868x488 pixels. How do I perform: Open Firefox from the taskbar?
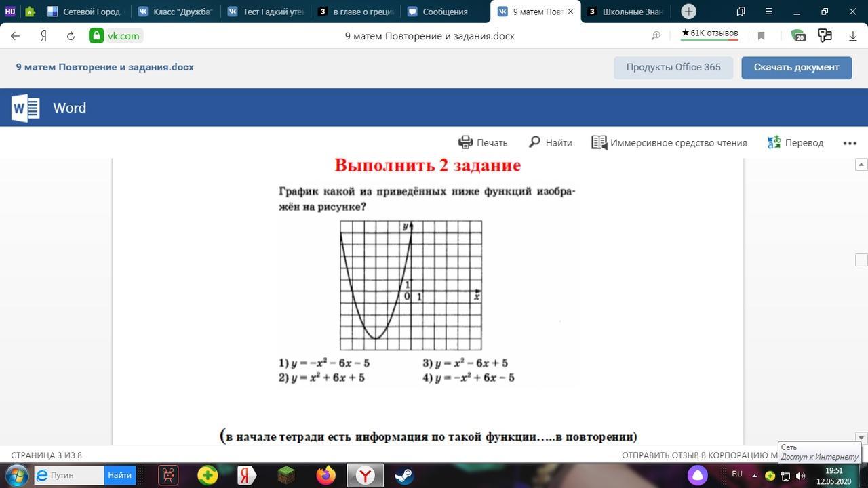326,475
